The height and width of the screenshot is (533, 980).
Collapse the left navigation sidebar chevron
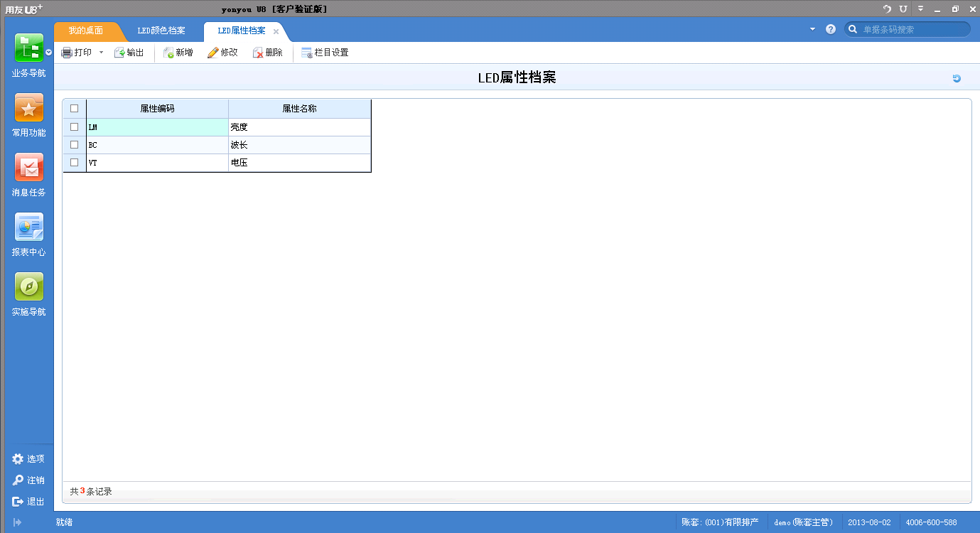(48, 51)
